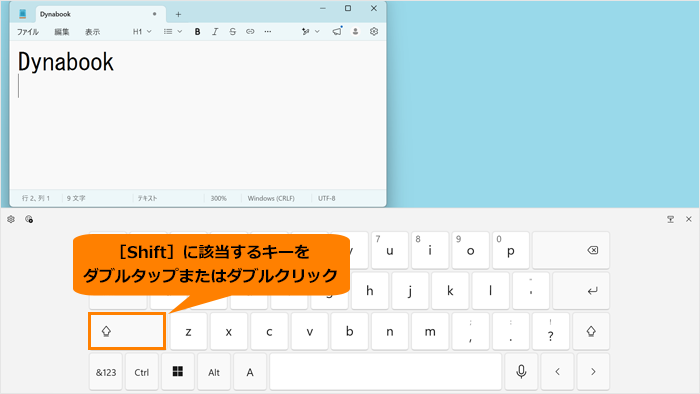Tap the microphone dictation key
The image size is (700, 394).
coord(521,372)
